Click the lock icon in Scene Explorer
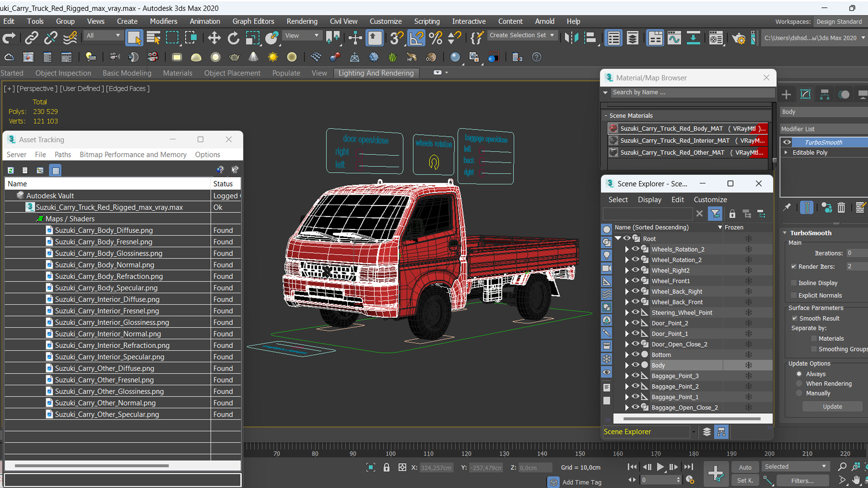Image resolution: width=868 pixels, height=488 pixels. (x=732, y=214)
